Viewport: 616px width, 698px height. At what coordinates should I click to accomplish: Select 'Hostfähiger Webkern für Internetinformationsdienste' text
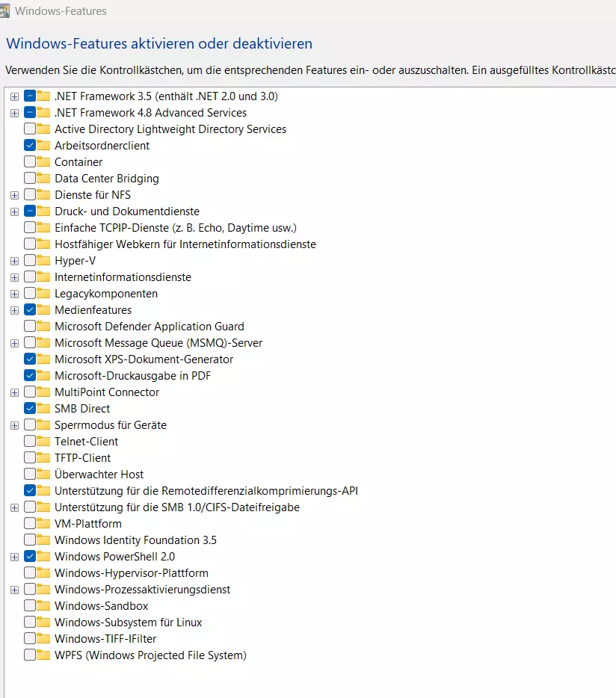tap(185, 244)
